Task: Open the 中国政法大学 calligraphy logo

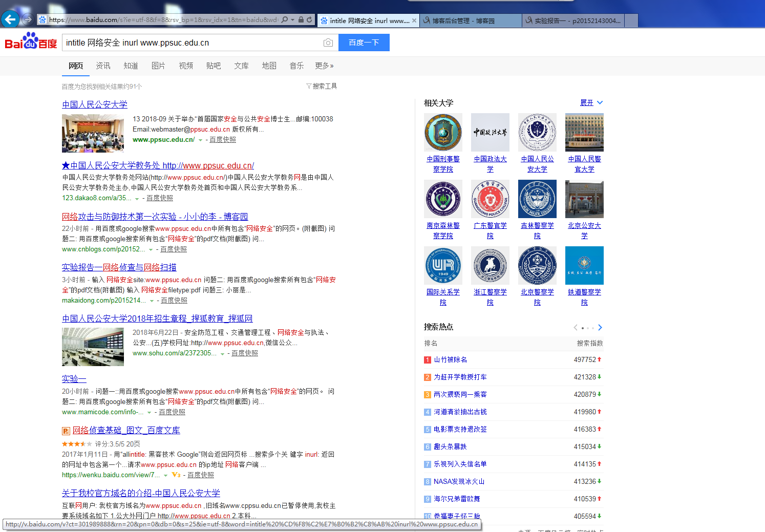Action: coord(490,132)
